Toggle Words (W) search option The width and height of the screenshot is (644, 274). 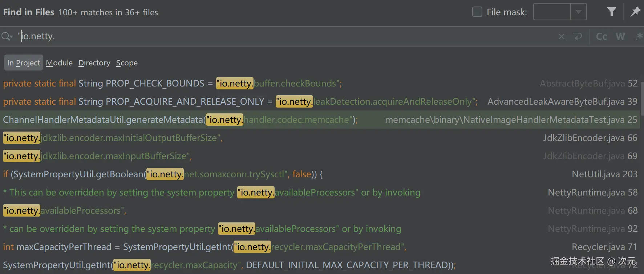[620, 36]
